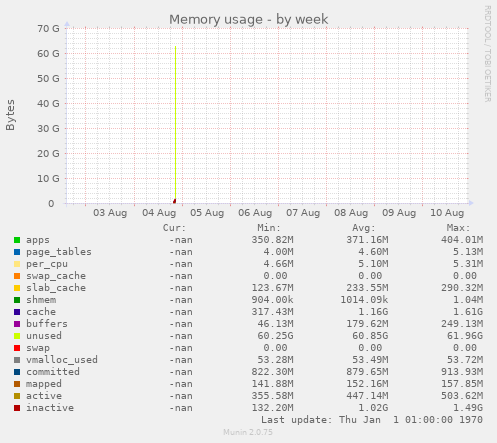Click the active olive legend swatch

tap(17, 396)
